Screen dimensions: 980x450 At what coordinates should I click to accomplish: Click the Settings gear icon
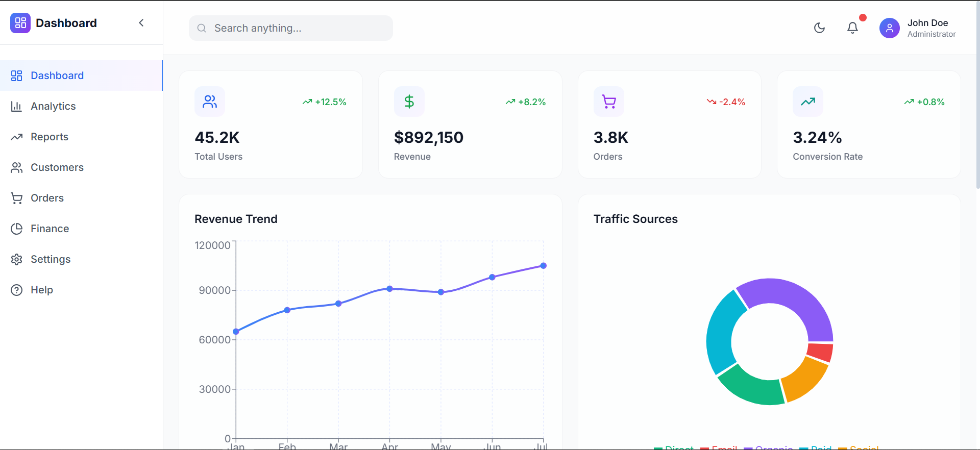tap(17, 259)
